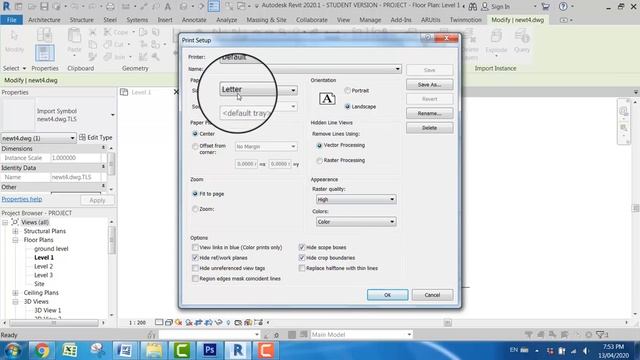Click the shopping cart icon in title bar
Image resolution: width=640 pixels, height=360 pixels.
point(545,7)
